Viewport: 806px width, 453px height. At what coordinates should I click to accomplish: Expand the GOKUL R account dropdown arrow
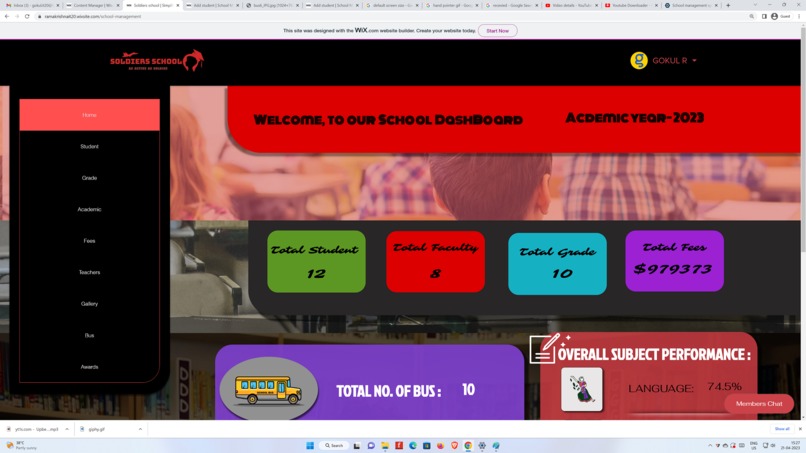click(x=694, y=61)
